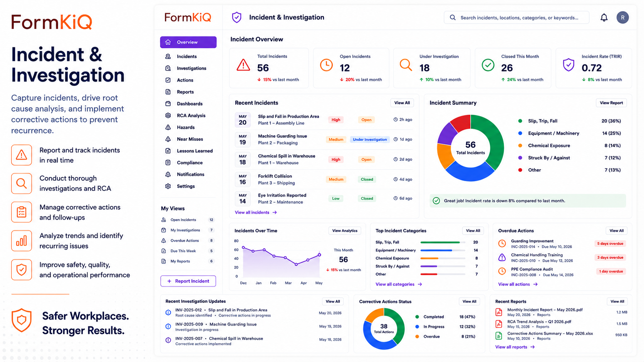This screenshot has width=644, height=362.
Task: Open My Investigations saved view
Action: point(188,230)
